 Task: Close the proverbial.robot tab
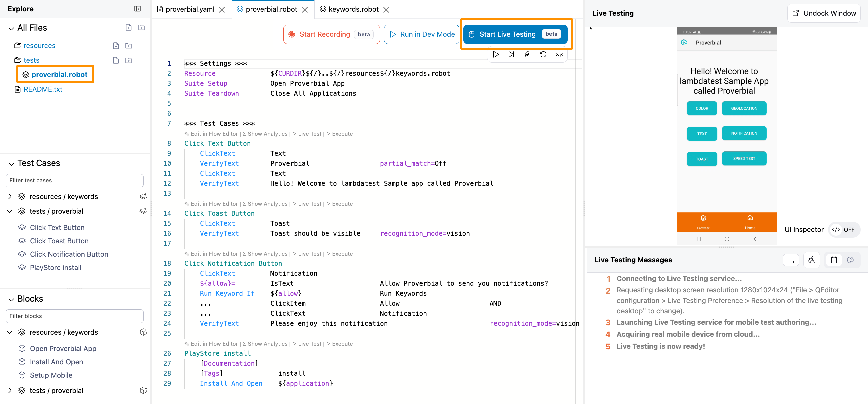[x=305, y=10]
